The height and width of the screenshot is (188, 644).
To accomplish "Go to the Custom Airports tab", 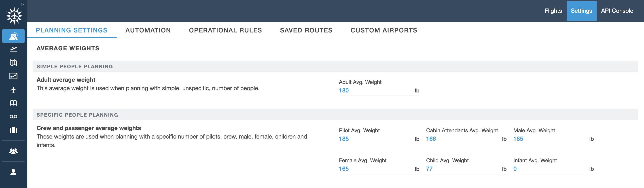I will click(384, 30).
